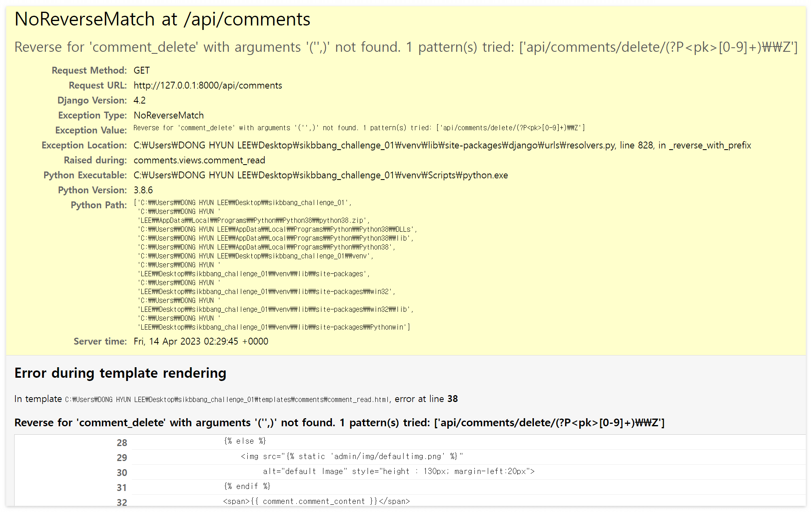Image resolution: width=812 pixels, height=512 pixels.
Task: Click the Server time value
Action: (x=201, y=341)
